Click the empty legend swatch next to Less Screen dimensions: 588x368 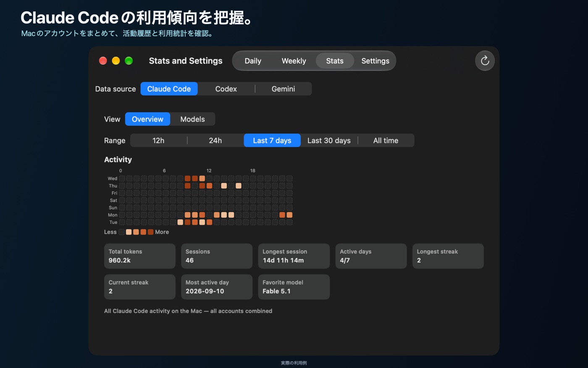[121, 232]
